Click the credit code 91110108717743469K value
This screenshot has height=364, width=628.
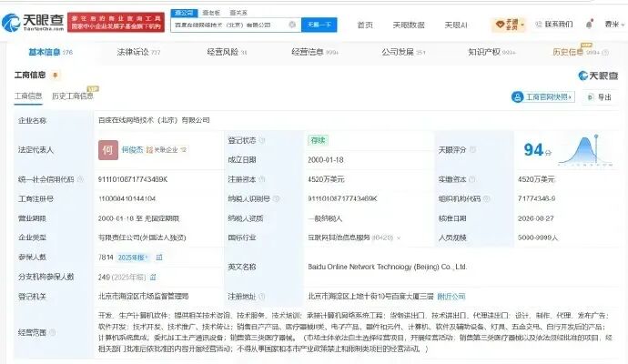[133, 179]
